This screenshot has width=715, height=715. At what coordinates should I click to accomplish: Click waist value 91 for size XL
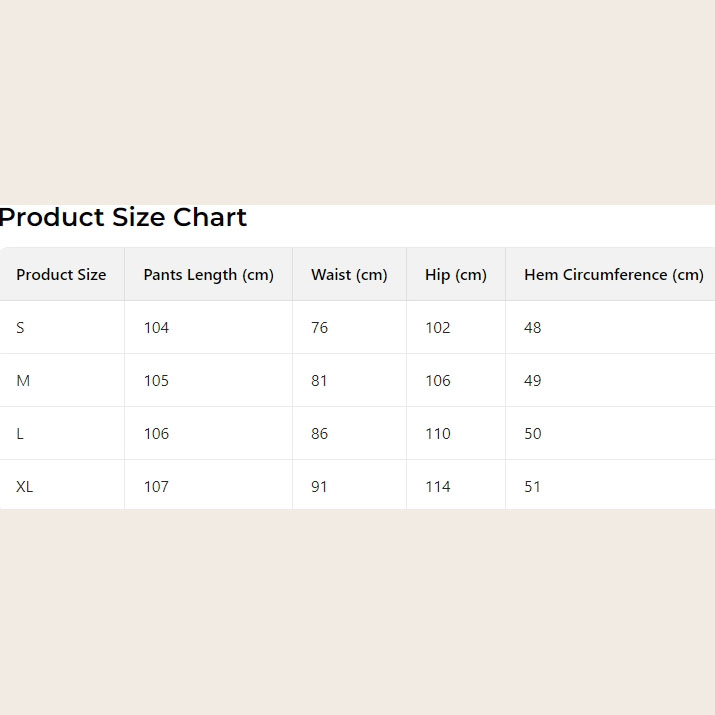(319, 487)
